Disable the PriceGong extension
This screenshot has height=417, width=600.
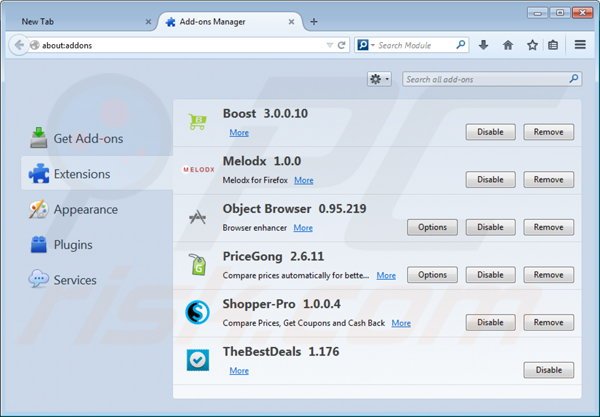[490, 275]
